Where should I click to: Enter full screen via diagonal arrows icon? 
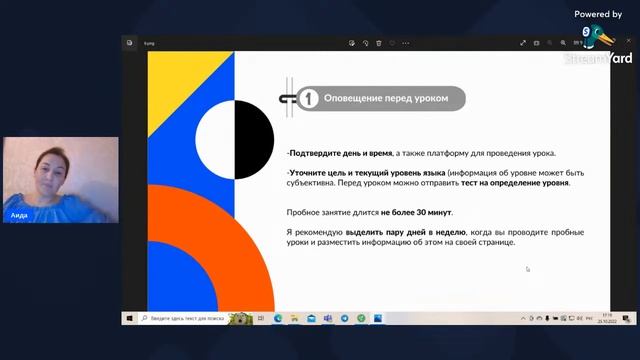tap(523, 43)
